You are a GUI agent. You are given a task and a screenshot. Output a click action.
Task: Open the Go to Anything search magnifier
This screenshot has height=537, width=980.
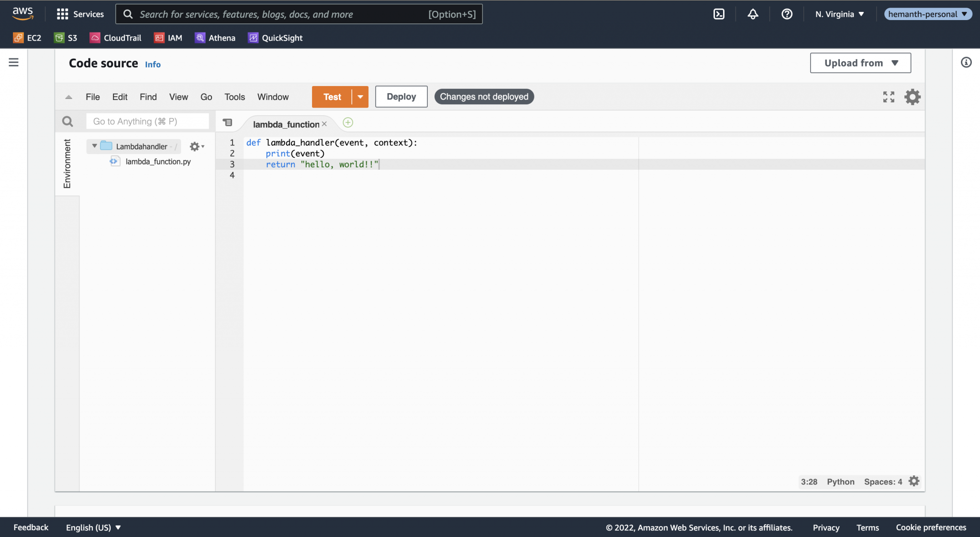[67, 121]
